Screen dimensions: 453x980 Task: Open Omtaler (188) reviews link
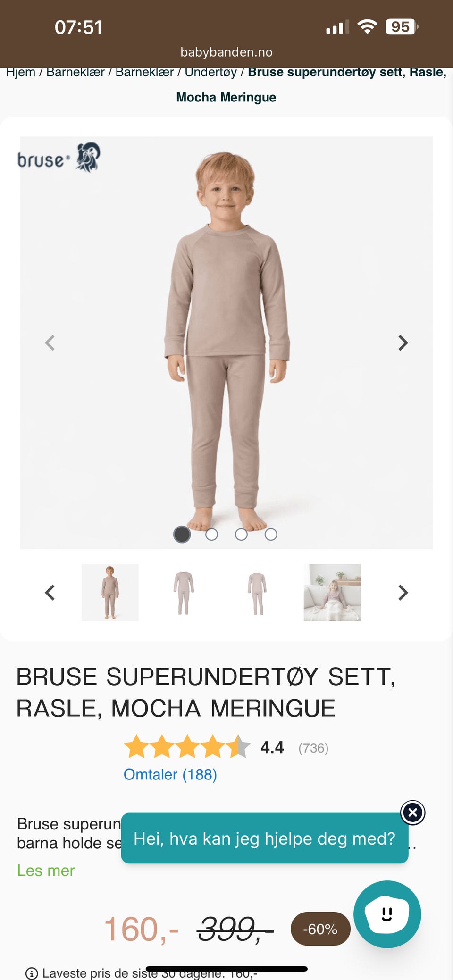click(170, 774)
